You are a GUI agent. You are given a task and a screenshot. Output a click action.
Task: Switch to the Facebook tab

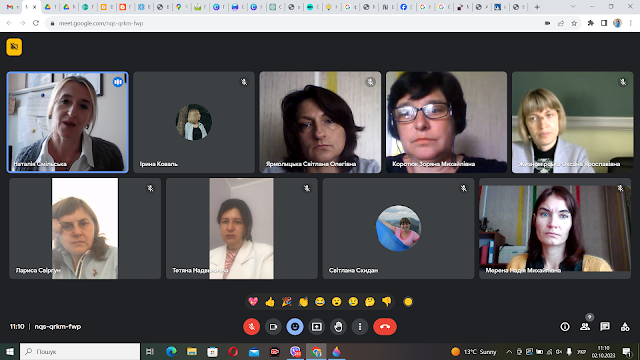point(406,7)
